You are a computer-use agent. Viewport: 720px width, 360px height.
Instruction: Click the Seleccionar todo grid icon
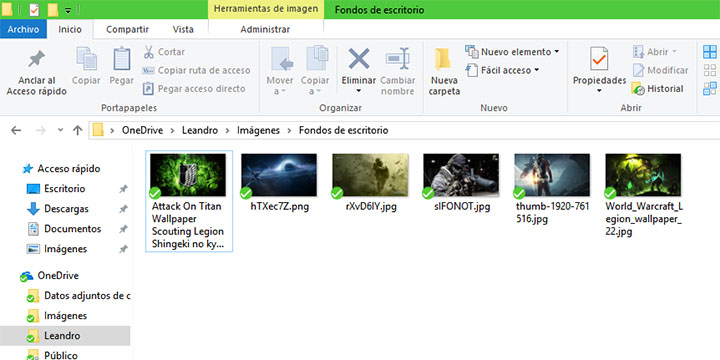[x=710, y=52]
